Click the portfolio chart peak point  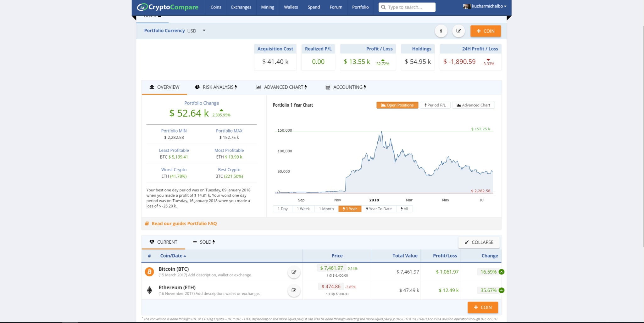tap(382, 132)
